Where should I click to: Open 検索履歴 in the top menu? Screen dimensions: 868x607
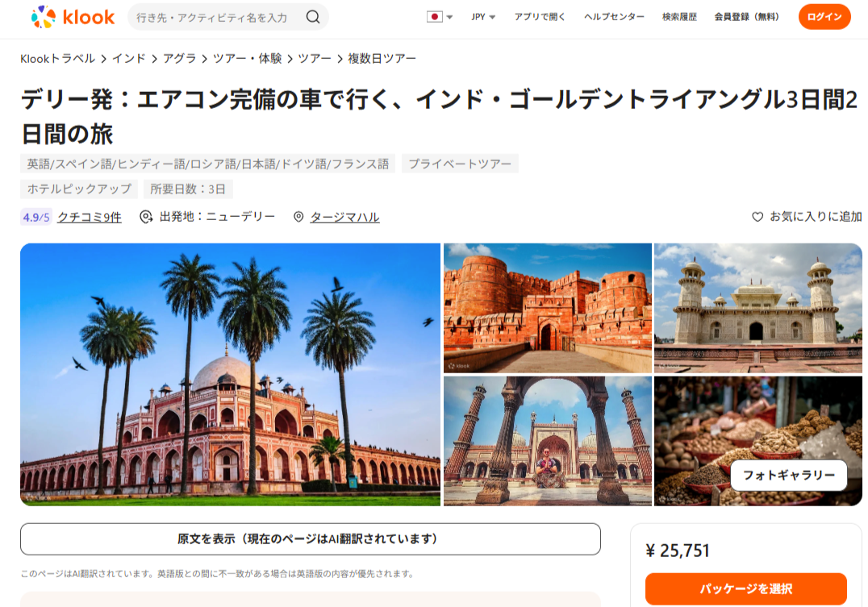click(679, 17)
